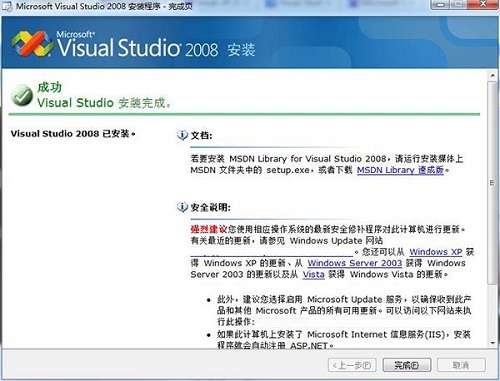Open the Vista updates link
This screenshot has height=381, width=500.
point(313,274)
